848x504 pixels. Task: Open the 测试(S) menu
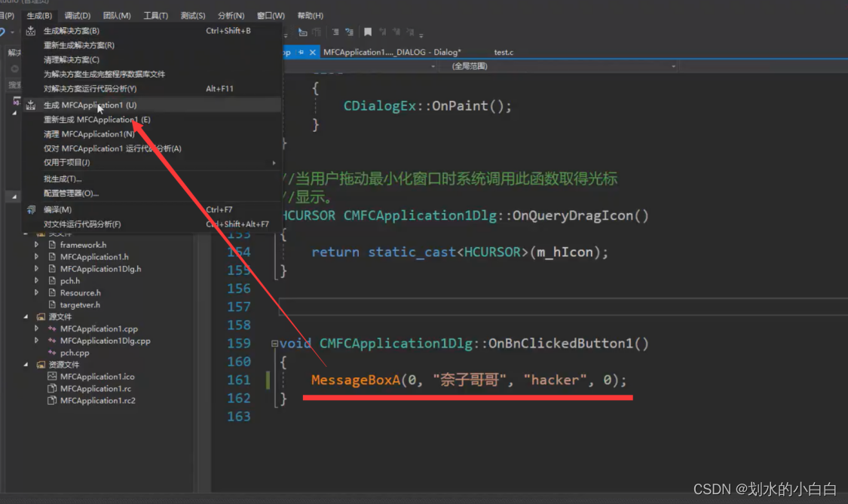(x=192, y=16)
